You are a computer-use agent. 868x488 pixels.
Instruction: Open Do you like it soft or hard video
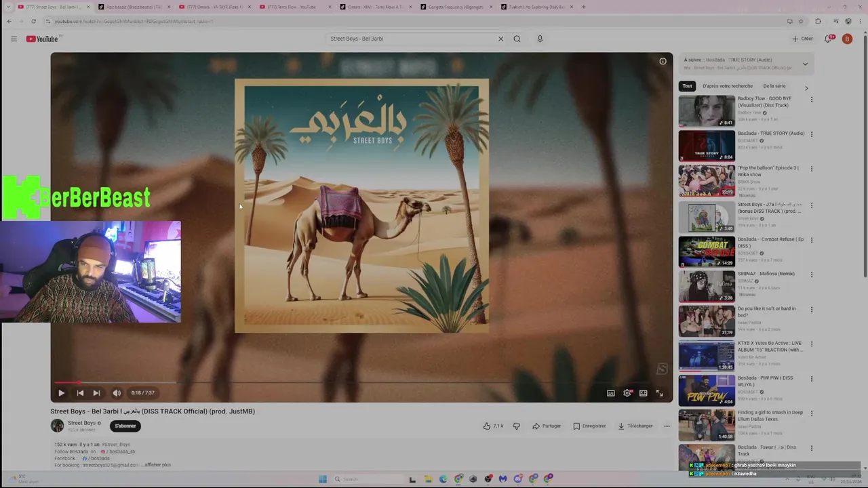tap(707, 321)
